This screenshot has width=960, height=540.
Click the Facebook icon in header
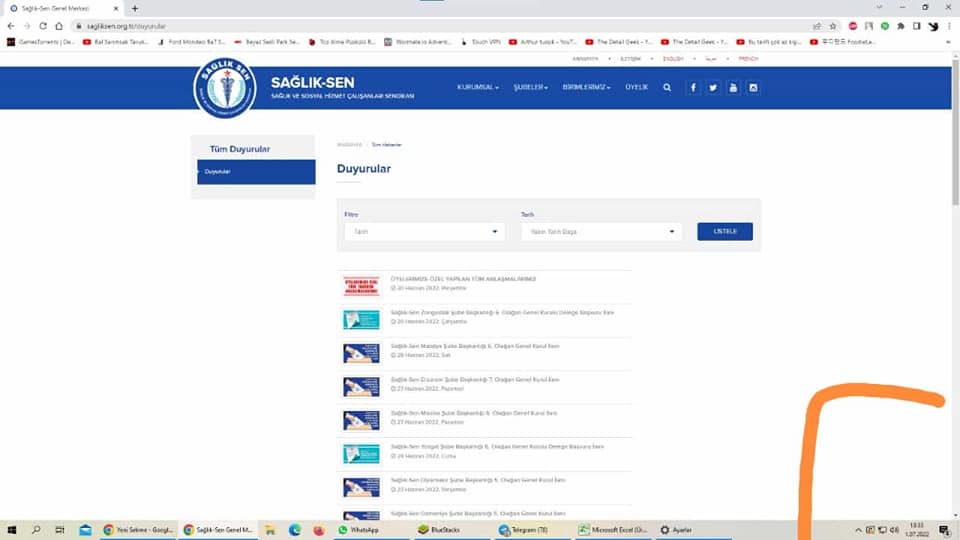click(x=692, y=88)
